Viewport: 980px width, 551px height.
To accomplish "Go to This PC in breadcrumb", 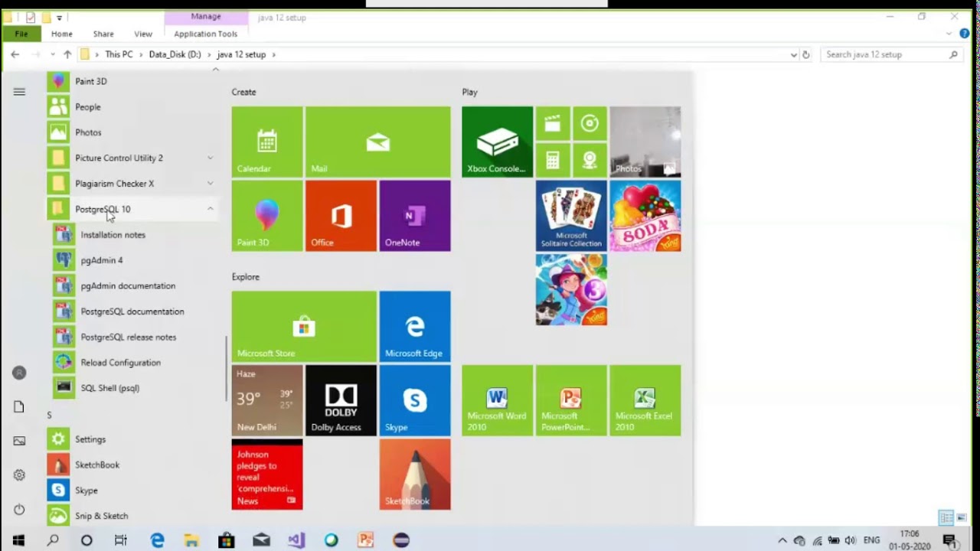I will (x=119, y=54).
